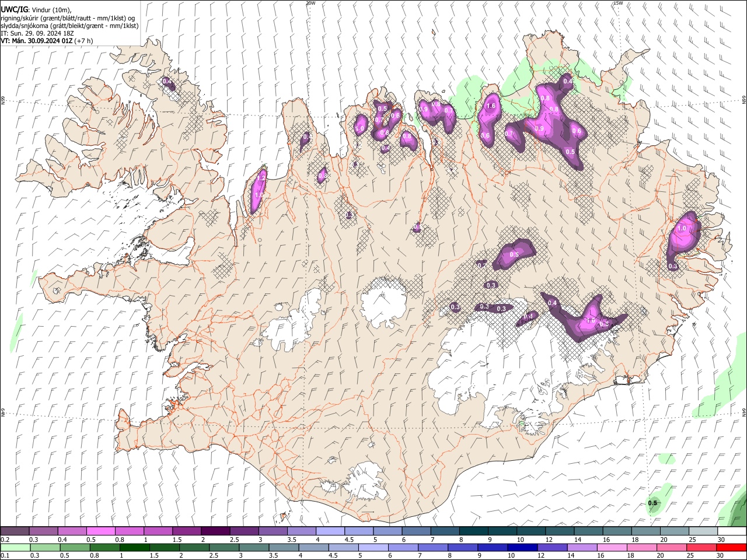Image resolution: width=747 pixels, height=560 pixels.
Task: Click the "15W" longitude label
Action: (x=617, y=3)
